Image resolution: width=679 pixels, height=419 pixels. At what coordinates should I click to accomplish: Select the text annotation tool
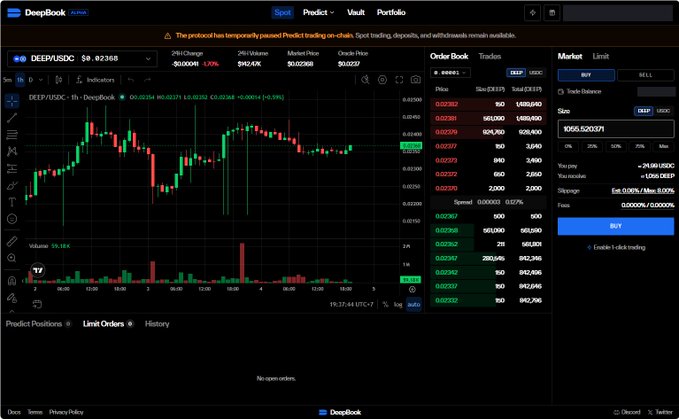point(12,202)
